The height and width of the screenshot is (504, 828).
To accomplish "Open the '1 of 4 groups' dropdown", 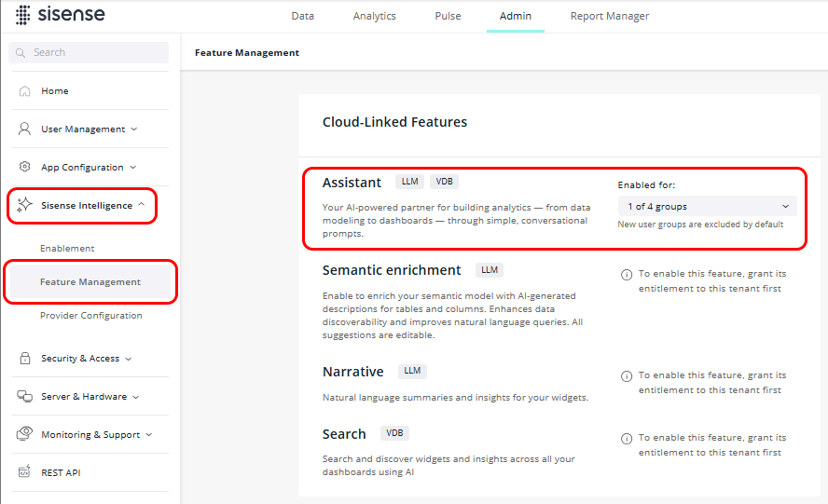I will [707, 206].
